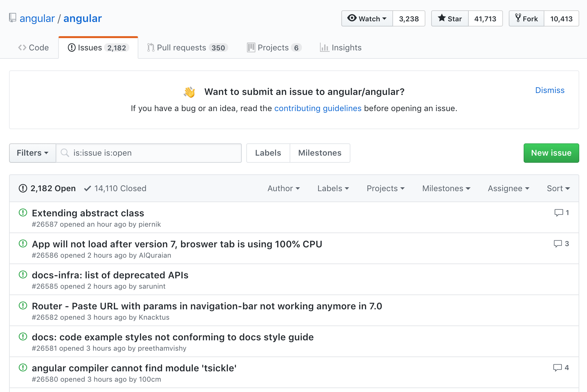The height and width of the screenshot is (392, 587).
Task: Show the 14,110 Closed issues
Action: [x=115, y=188]
